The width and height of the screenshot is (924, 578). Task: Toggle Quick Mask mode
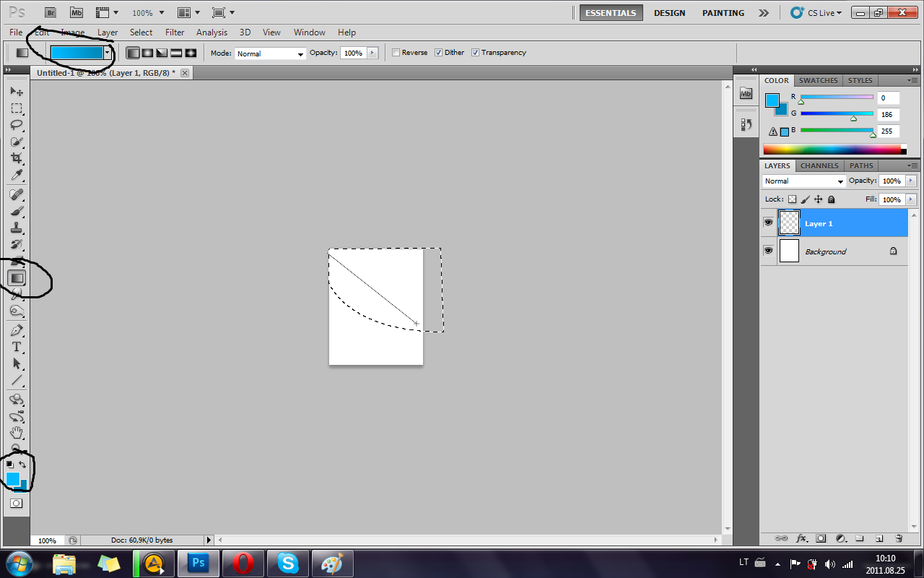point(17,504)
